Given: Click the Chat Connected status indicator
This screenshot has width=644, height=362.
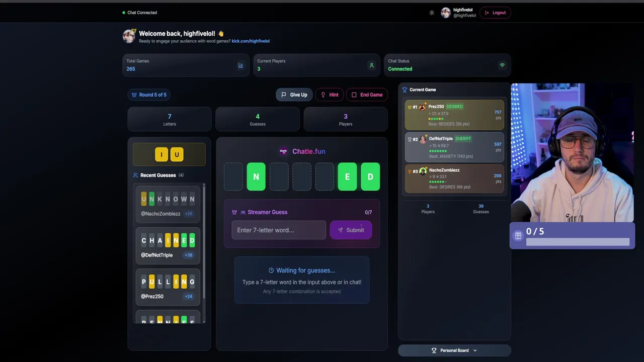Looking at the screenshot, I should click(x=139, y=13).
